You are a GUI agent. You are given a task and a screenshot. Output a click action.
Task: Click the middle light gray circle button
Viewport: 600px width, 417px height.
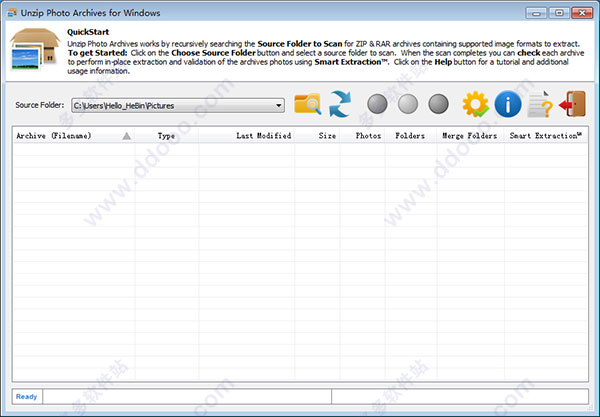coord(408,104)
